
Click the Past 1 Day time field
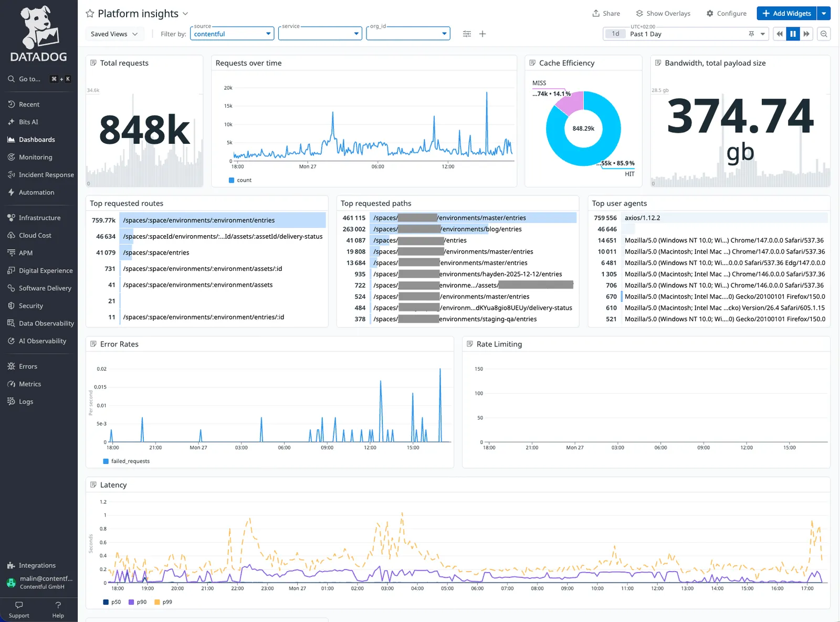685,34
